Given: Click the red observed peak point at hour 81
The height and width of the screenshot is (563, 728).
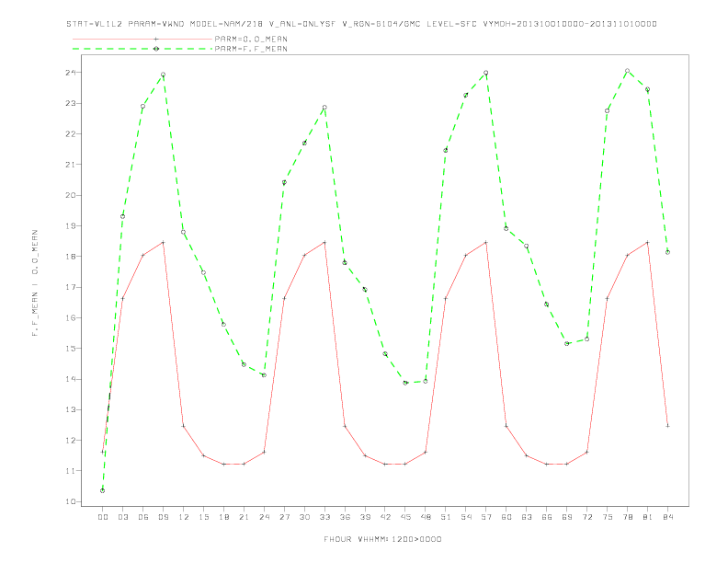Looking at the screenshot, I should pyautogui.click(x=647, y=243).
